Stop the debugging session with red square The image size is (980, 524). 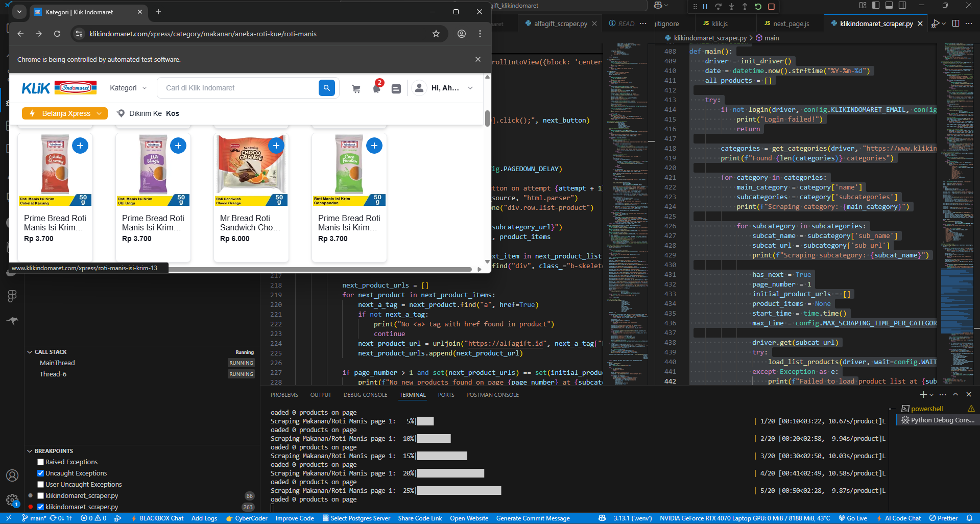tap(771, 7)
